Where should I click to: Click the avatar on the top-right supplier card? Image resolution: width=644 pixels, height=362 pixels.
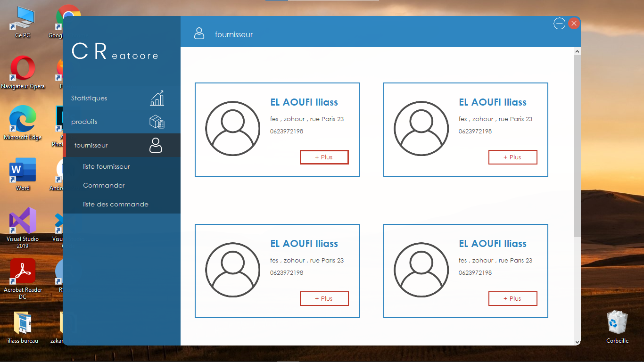click(x=421, y=128)
